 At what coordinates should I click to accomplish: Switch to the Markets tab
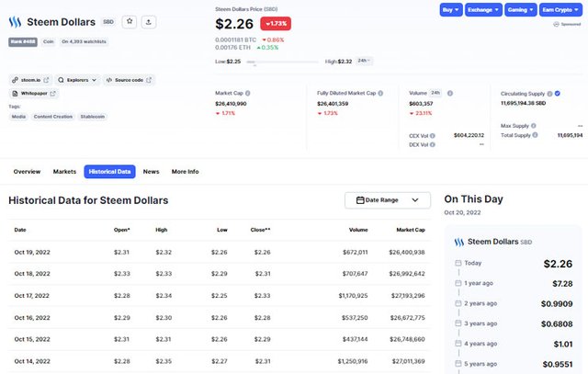point(64,172)
